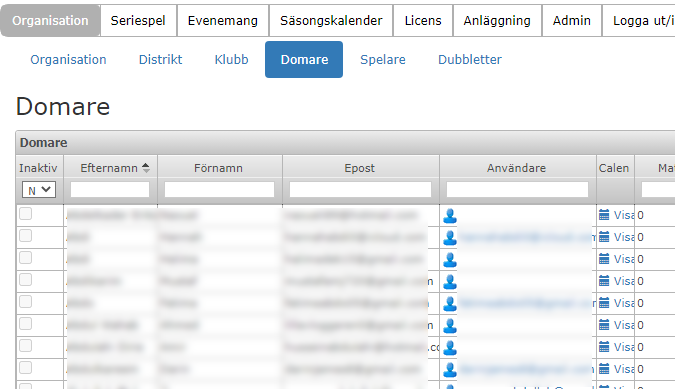
Task: Click the user icon in the seventh table row
Action: tap(450, 347)
